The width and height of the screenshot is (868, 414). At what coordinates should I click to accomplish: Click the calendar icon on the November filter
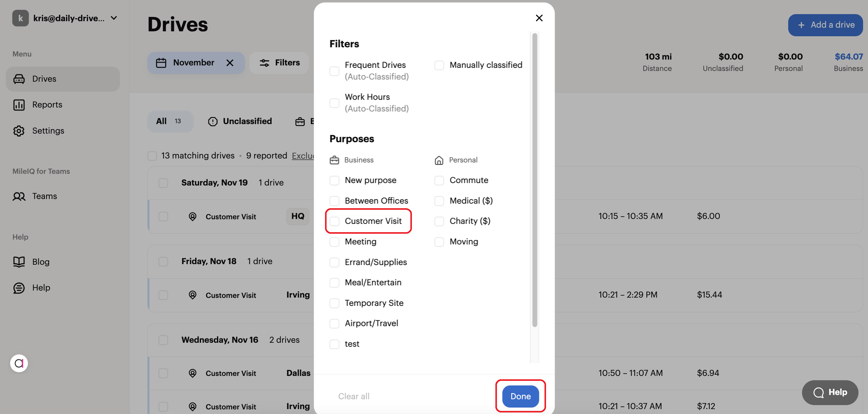point(161,63)
